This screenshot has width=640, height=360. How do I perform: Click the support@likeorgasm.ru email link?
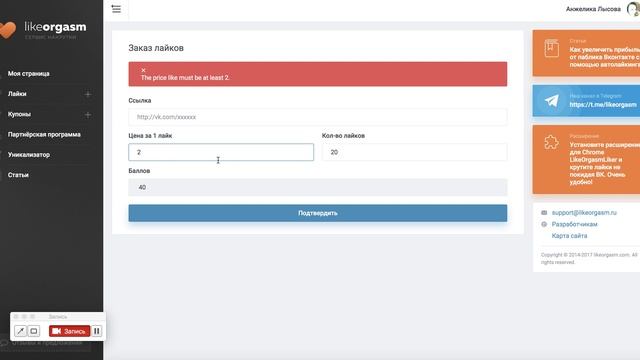coord(584,213)
